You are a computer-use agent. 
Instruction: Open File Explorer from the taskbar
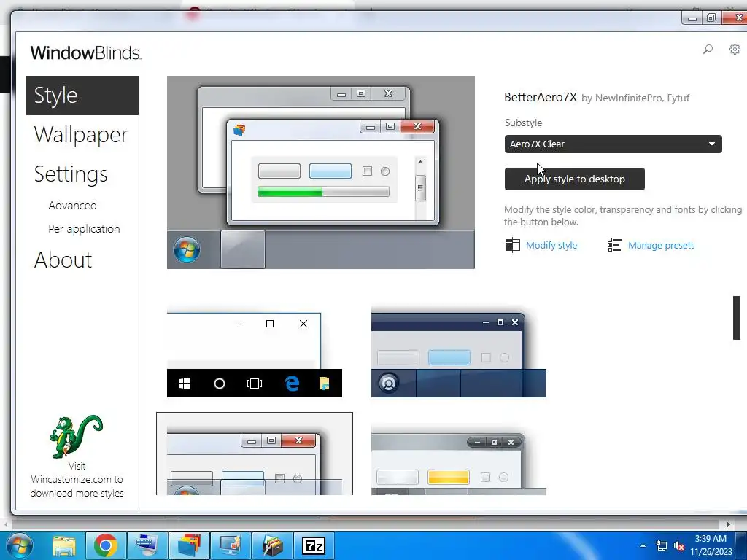click(64, 545)
